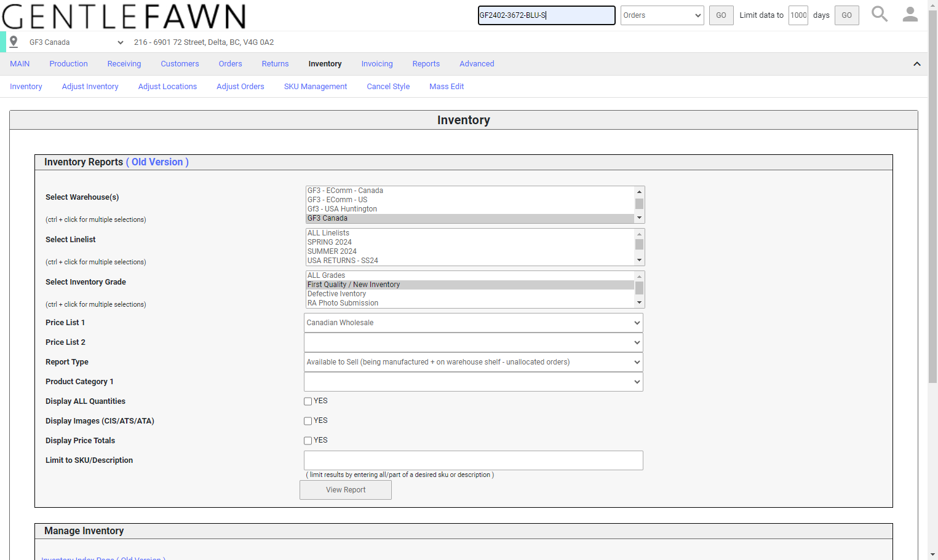Open the Advanced menu

tap(477, 64)
